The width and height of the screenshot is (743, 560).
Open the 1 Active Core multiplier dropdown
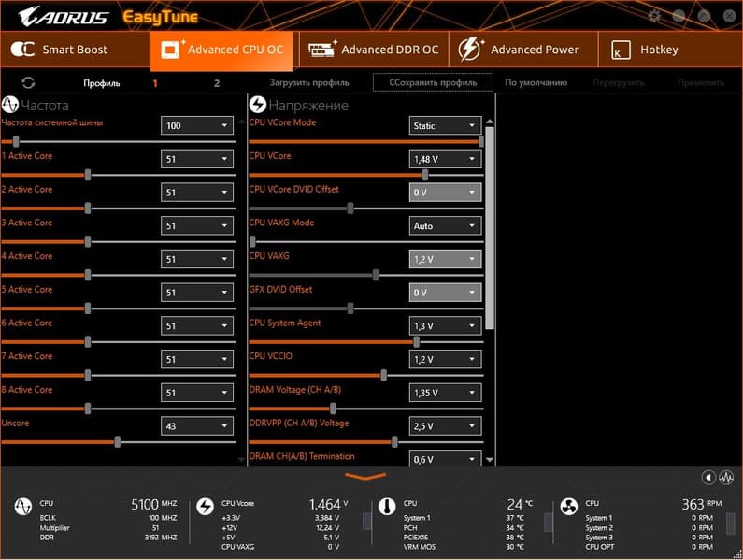pyautogui.click(x=197, y=159)
